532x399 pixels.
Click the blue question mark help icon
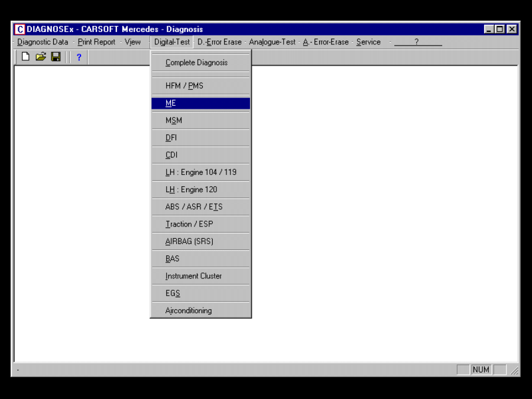click(x=79, y=57)
